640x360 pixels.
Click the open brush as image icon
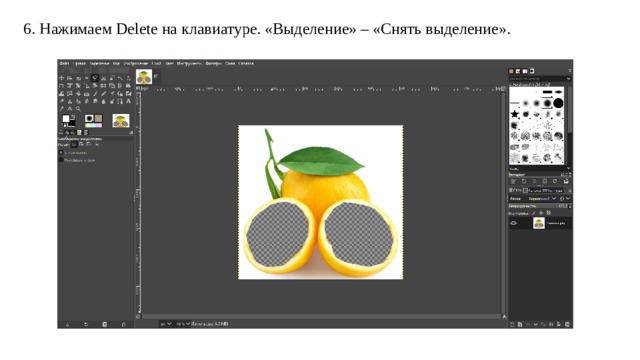click(566, 181)
